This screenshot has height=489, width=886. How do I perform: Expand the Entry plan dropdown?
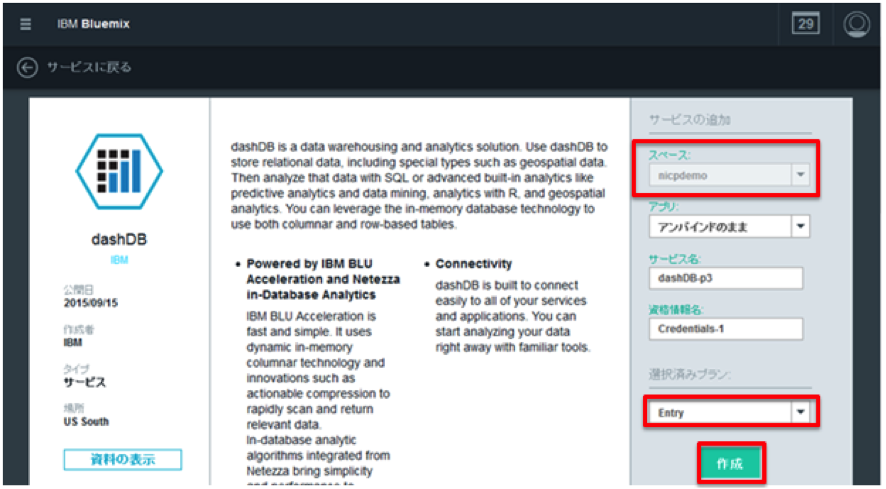pyautogui.click(x=728, y=412)
